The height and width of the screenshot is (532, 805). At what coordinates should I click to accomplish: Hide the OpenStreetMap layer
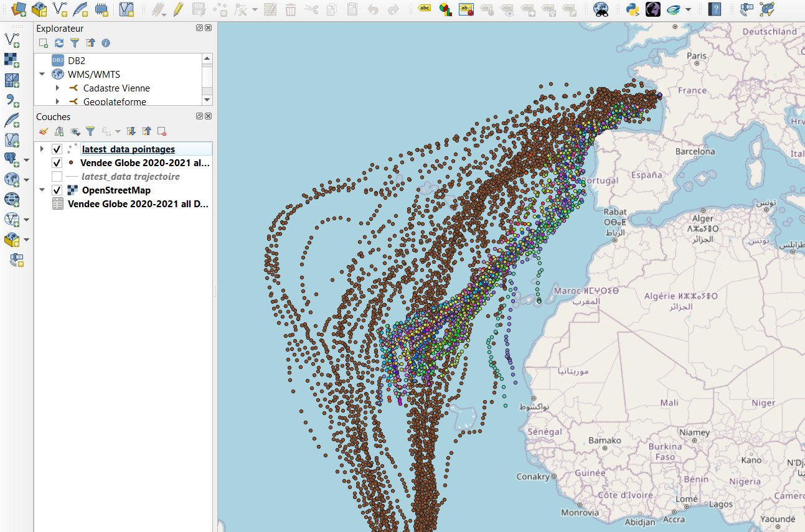(x=57, y=190)
